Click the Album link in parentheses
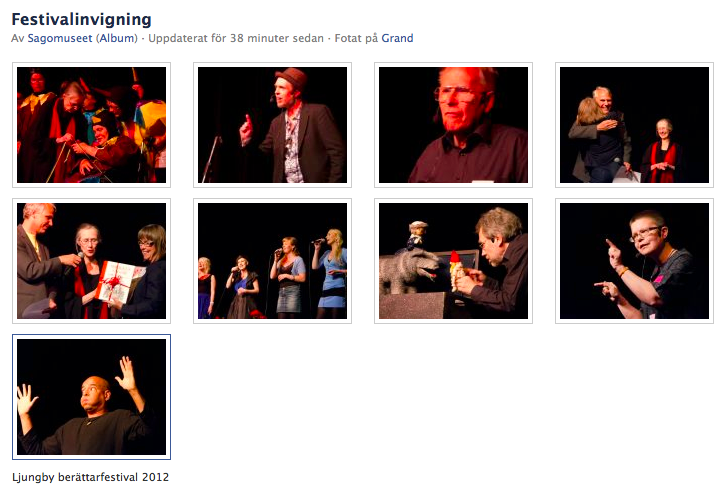Screen dimensions: 727x490 pyautogui.click(x=116, y=38)
